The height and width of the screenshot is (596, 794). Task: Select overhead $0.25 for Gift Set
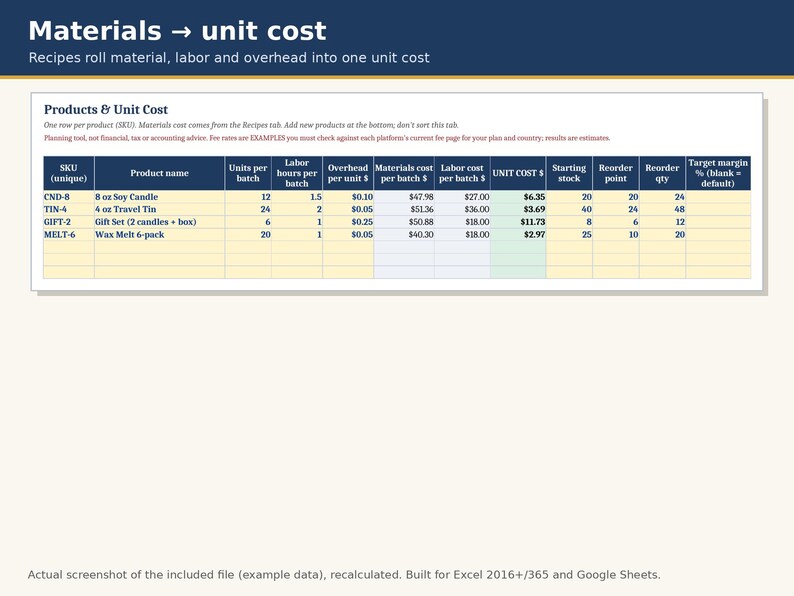pyautogui.click(x=348, y=222)
